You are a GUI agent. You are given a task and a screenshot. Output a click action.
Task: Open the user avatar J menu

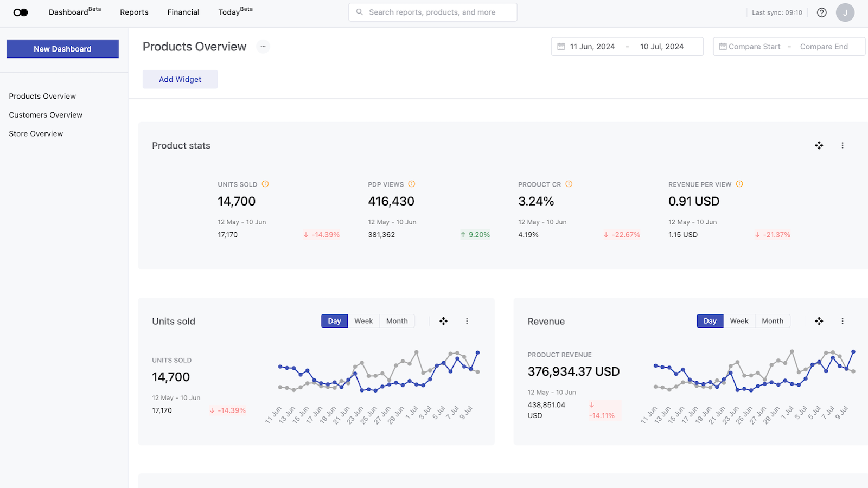(x=845, y=12)
